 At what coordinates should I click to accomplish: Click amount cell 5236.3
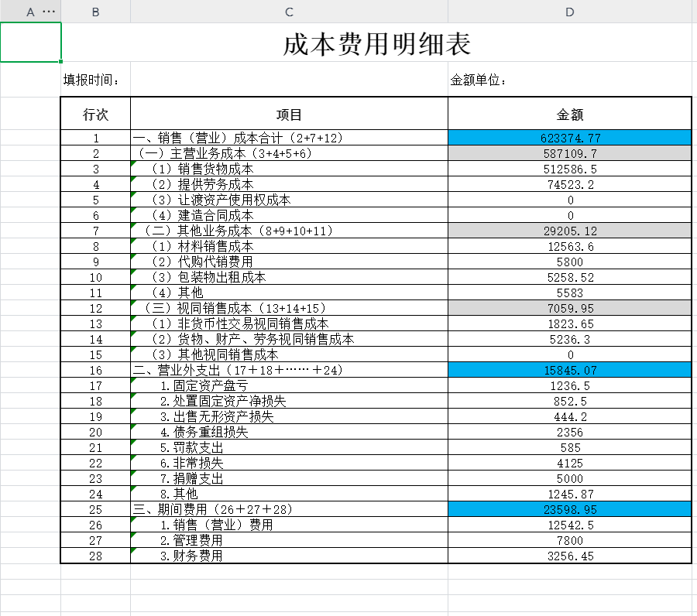[x=570, y=339]
